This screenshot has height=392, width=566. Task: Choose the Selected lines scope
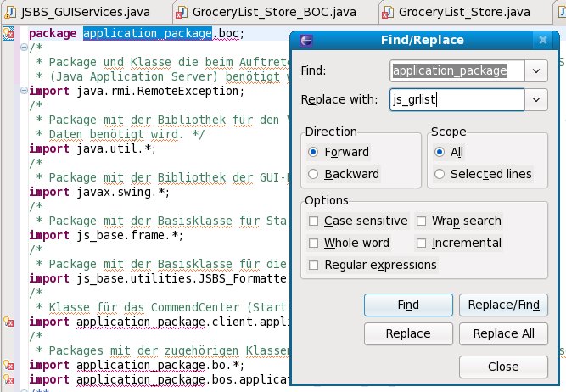[x=440, y=174]
